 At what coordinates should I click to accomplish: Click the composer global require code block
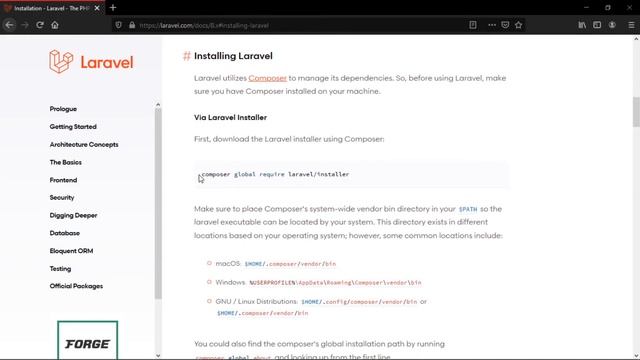pyautogui.click(x=351, y=174)
